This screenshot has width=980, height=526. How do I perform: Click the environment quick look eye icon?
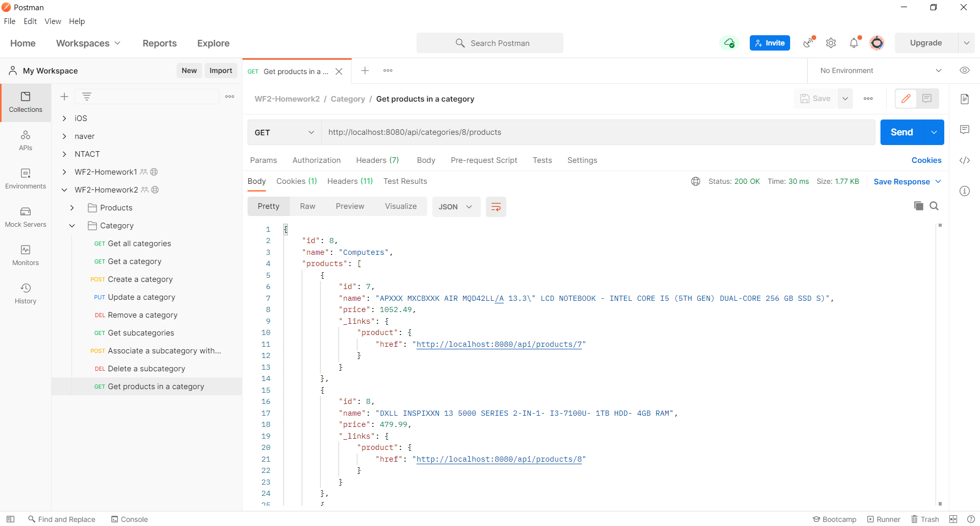pyautogui.click(x=965, y=70)
